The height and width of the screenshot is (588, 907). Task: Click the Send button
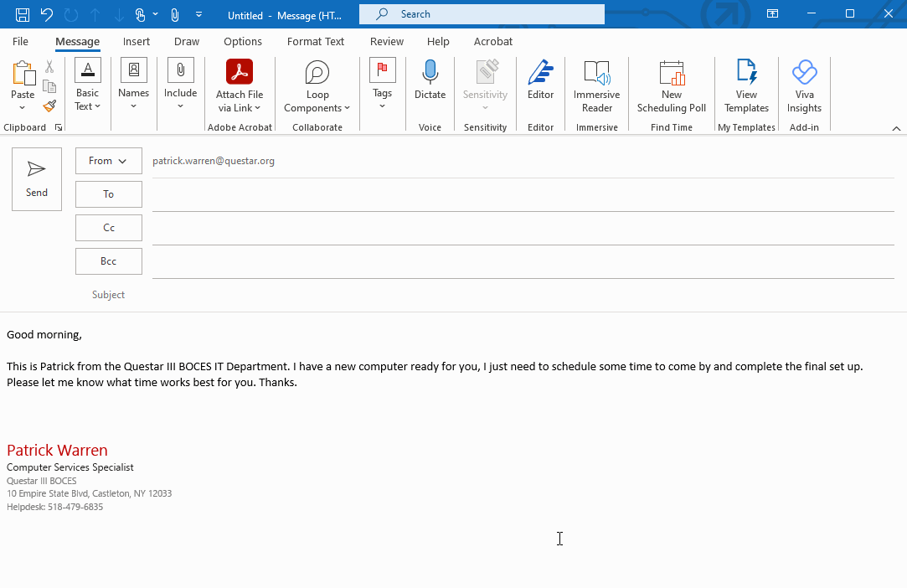[37, 179]
